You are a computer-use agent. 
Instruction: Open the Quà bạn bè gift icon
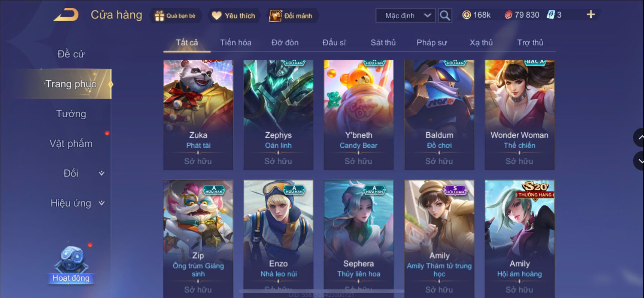(160, 16)
